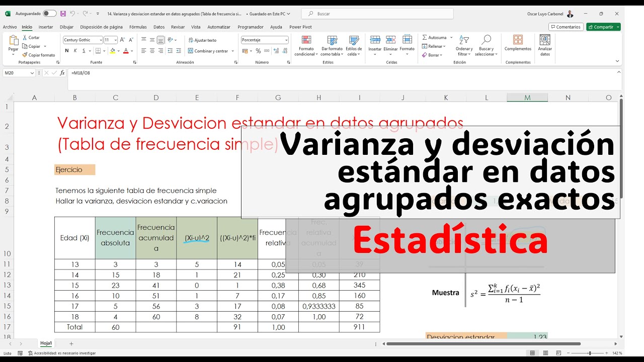
Task: Decrease font size with the small A button
Action: (131, 40)
